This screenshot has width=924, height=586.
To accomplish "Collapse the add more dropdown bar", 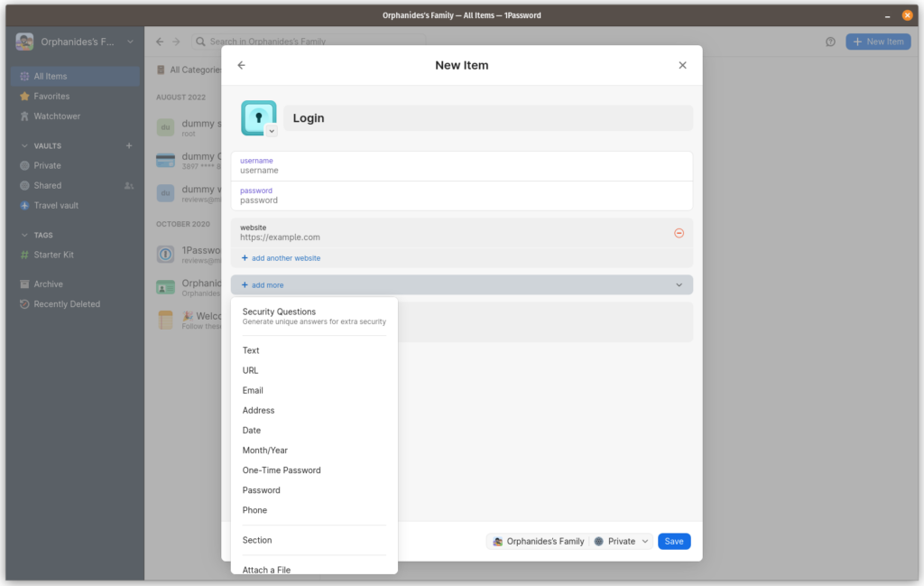I will click(461, 284).
